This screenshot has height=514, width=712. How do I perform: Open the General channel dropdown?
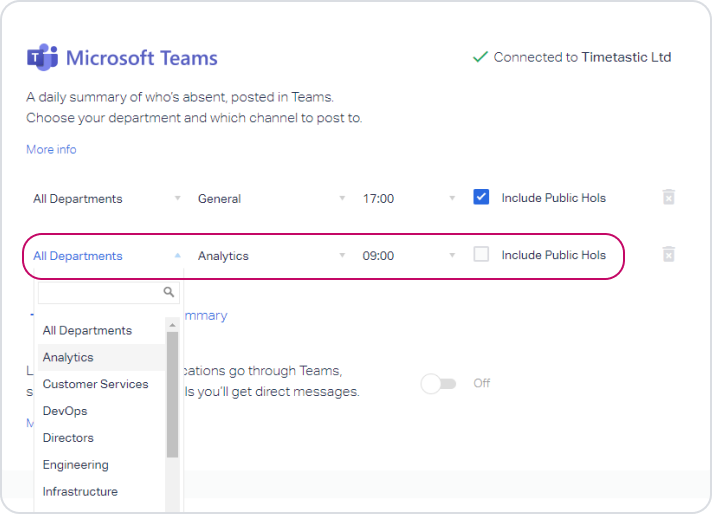point(272,198)
